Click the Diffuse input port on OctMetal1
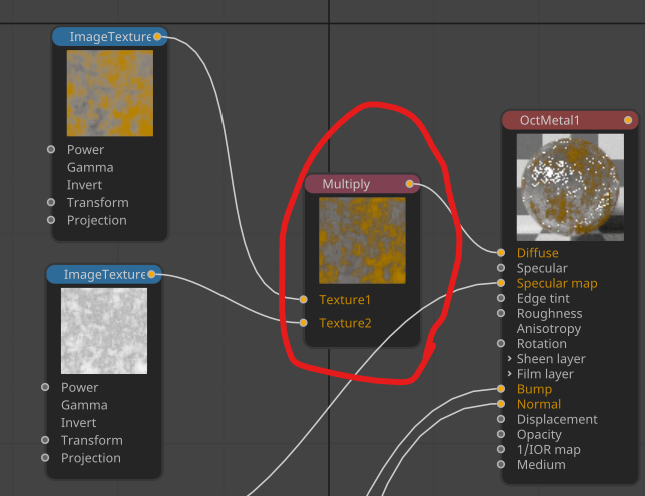This screenshot has width=645, height=496. [501, 253]
